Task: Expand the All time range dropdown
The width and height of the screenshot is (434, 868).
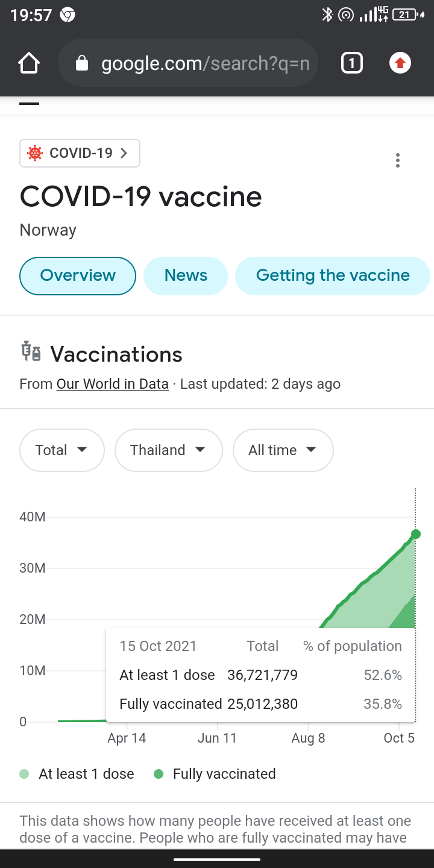Action: pos(283,450)
